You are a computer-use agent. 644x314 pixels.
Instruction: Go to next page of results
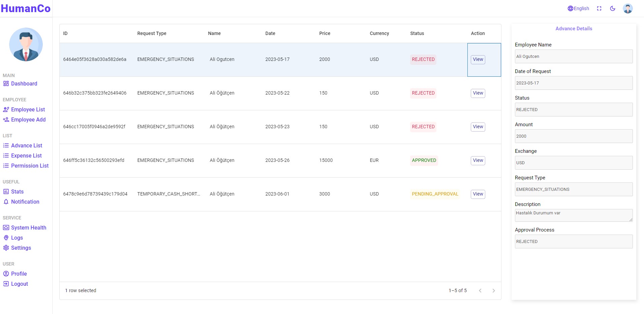[493, 290]
